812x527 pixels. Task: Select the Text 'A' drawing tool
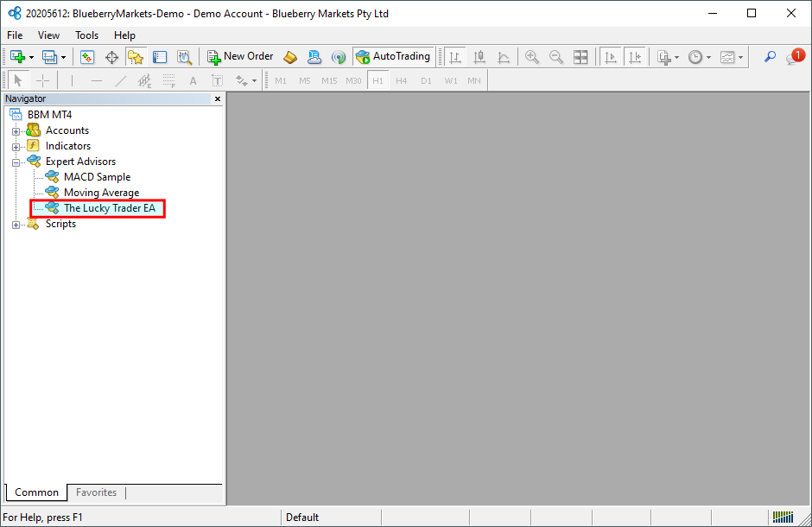(193, 80)
